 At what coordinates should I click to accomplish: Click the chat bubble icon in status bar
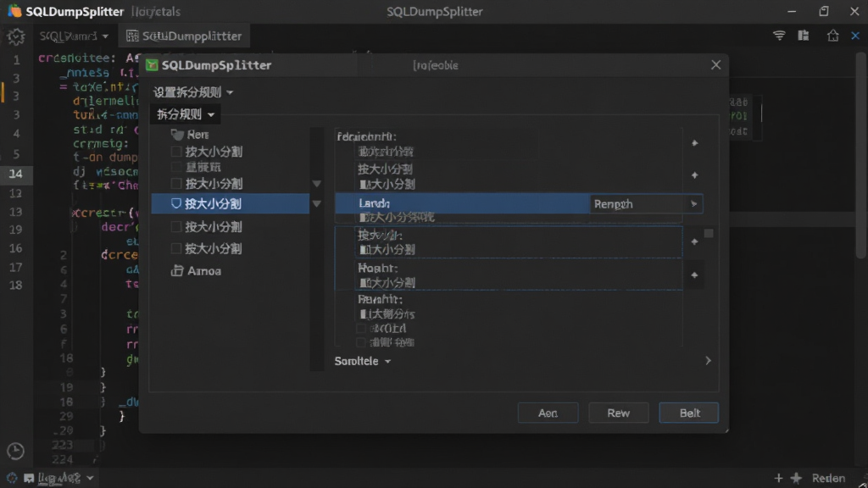pos(29,478)
